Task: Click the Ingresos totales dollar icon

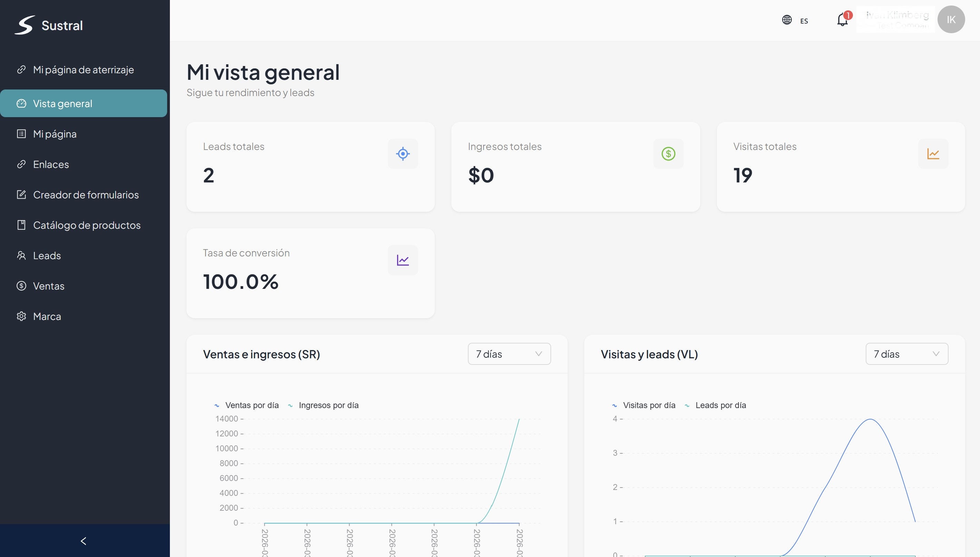Action: coord(668,154)
